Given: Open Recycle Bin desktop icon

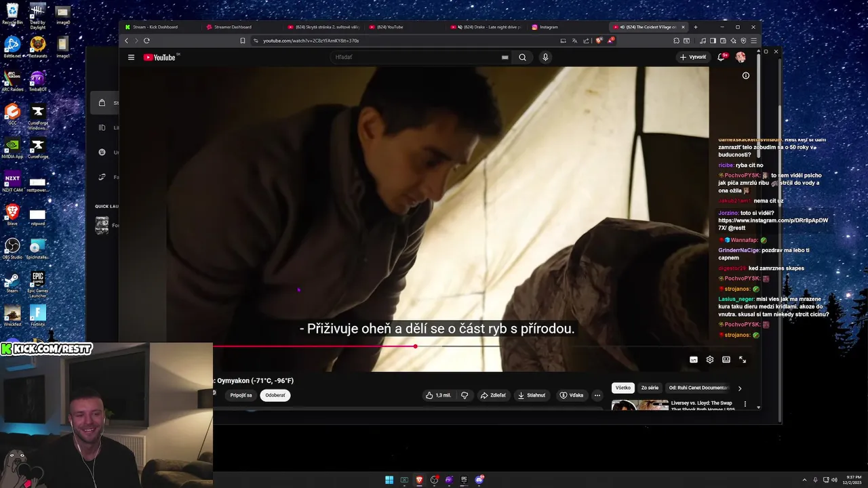Looking at the screenshot, I should pos(12,14).
